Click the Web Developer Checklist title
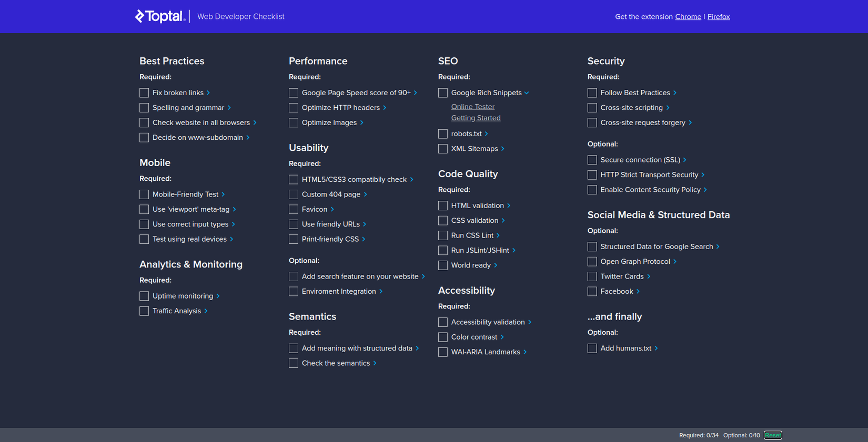This screenshot has height=442, width=868. tap(241, 17)
